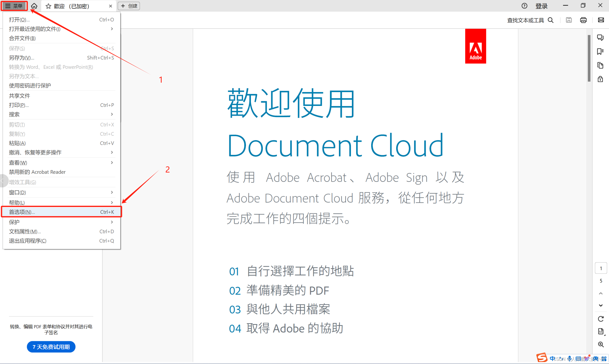Click the security lock icon in sidebar
The width and height of the screenshot is (609, 364).
[x=600, y=79]
